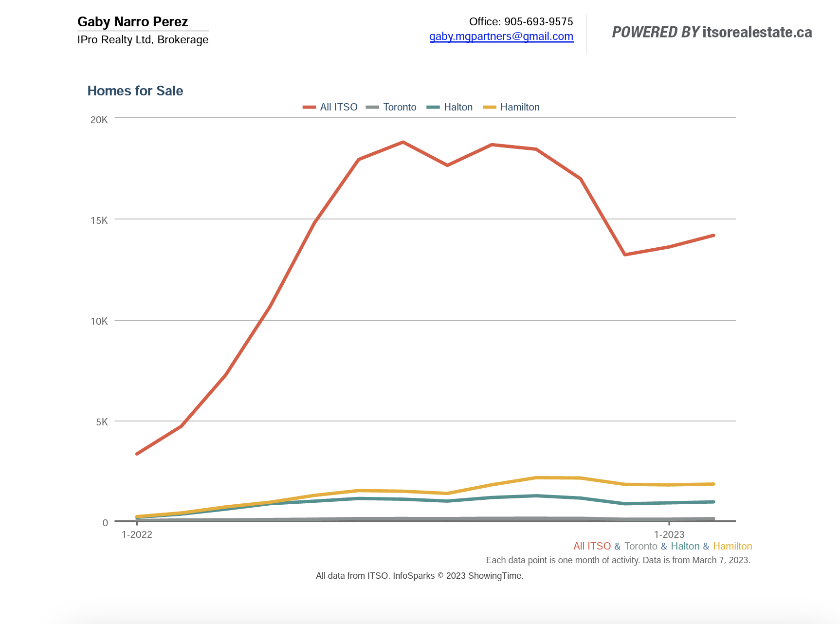Click the red All ITSO footer caption text

(x=592, y=546)
